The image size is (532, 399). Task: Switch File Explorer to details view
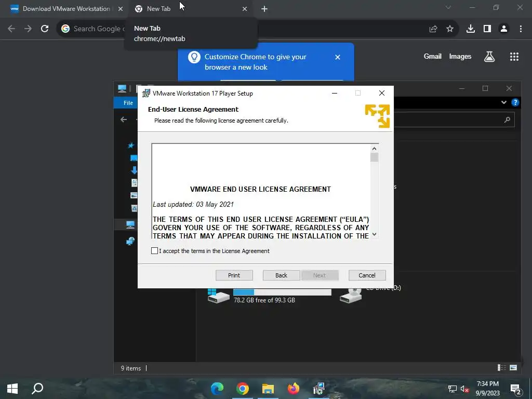click(x=501, y=367)
